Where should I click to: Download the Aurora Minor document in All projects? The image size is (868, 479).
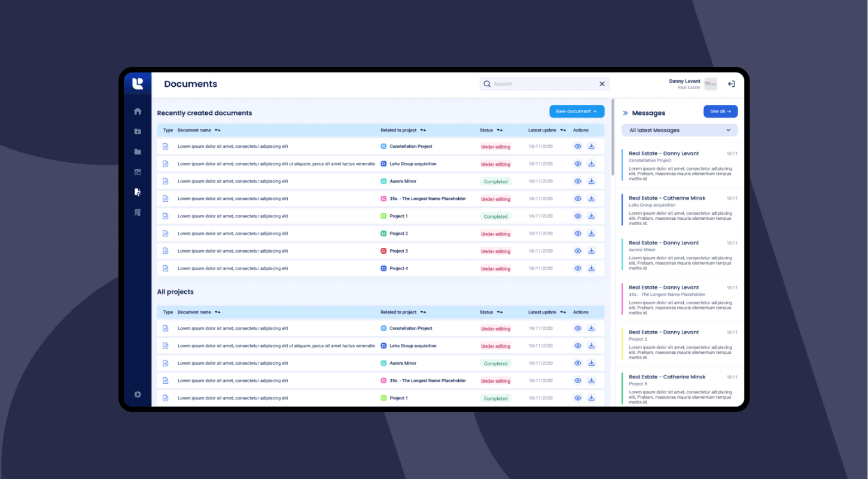click(591, 363)
